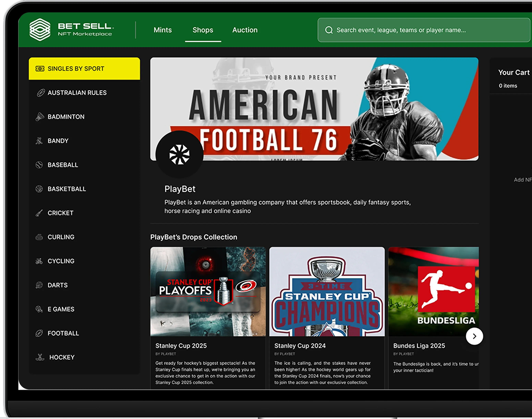Click the Your Cart heading
Viewport: 532px width, 419px height.
coord(514,72)
